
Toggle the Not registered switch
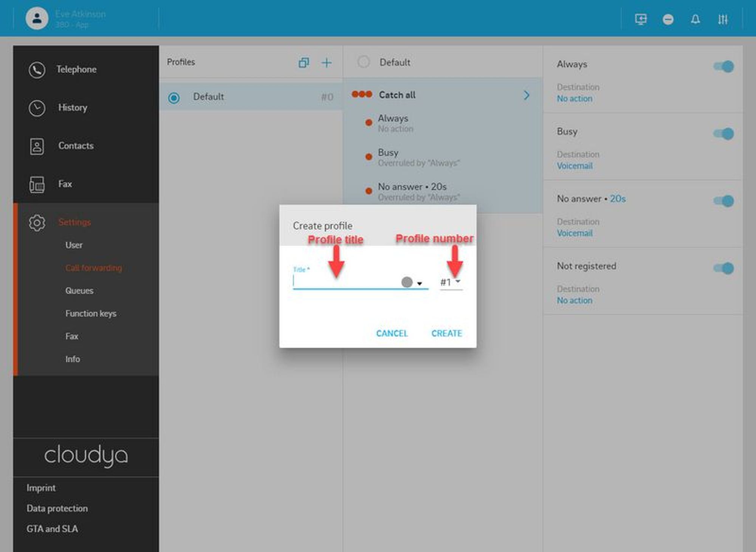723,268
